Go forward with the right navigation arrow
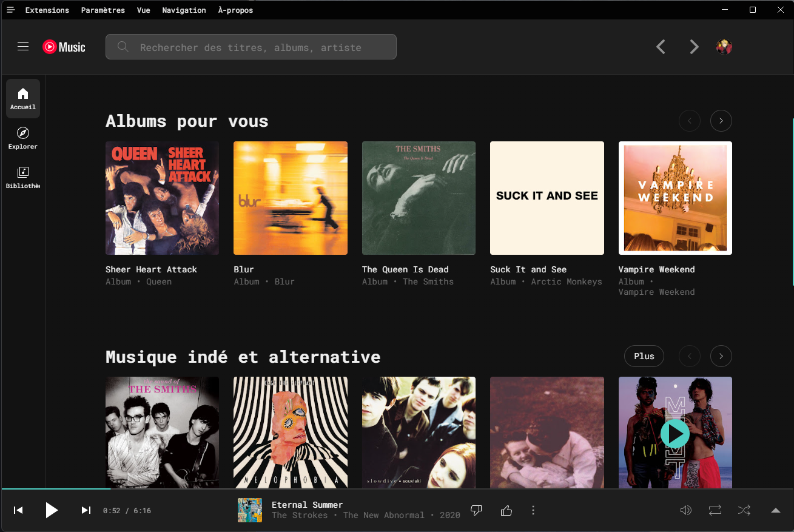This screenshot has width=794, height=532. [x=695, y=47]
